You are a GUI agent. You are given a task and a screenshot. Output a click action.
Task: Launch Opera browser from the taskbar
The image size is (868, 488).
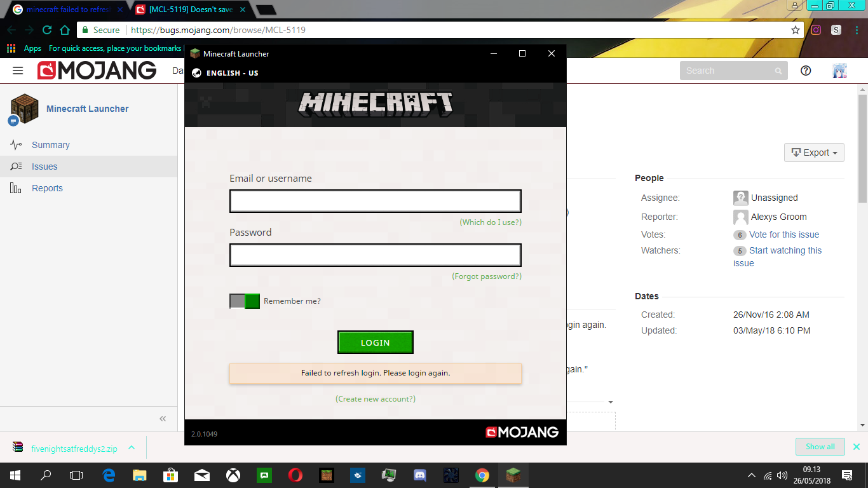tap(295, 475)
